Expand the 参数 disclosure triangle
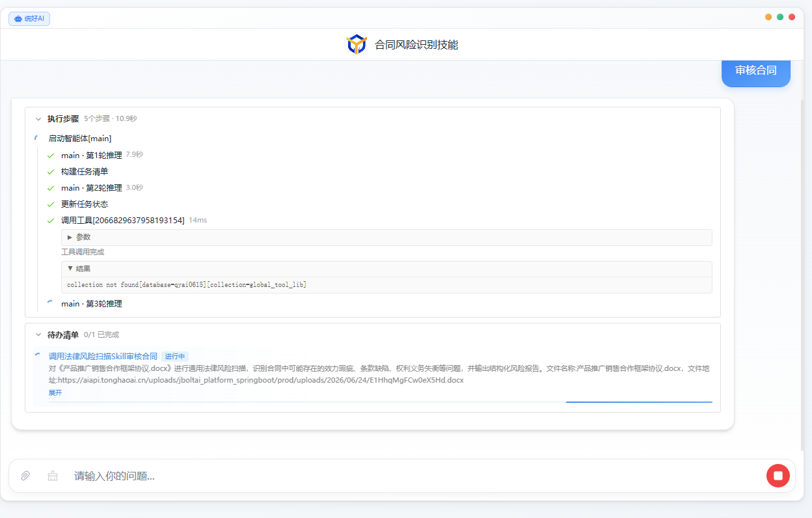The height and width of the screenshot is (518, 812). (70, 238)
